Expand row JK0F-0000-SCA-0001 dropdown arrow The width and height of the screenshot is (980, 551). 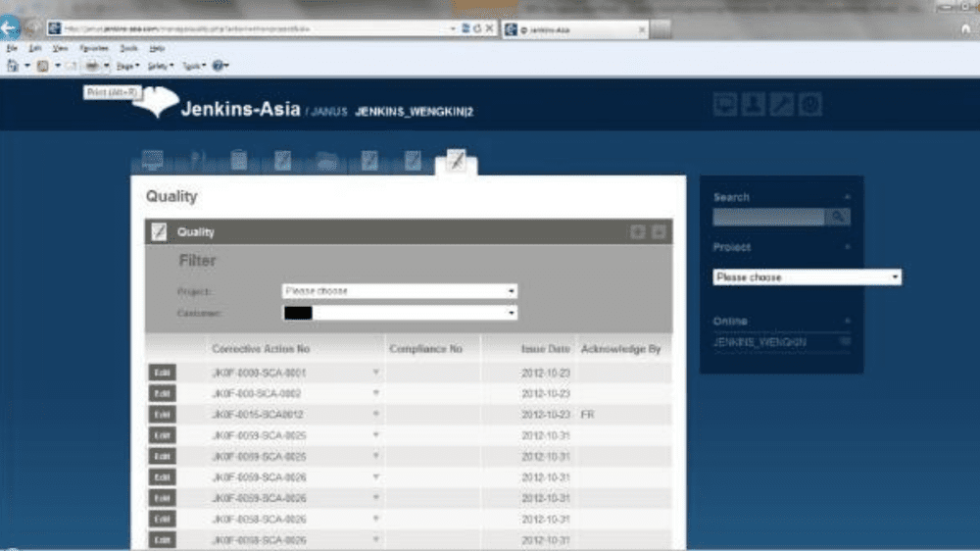tap(375, 373)
